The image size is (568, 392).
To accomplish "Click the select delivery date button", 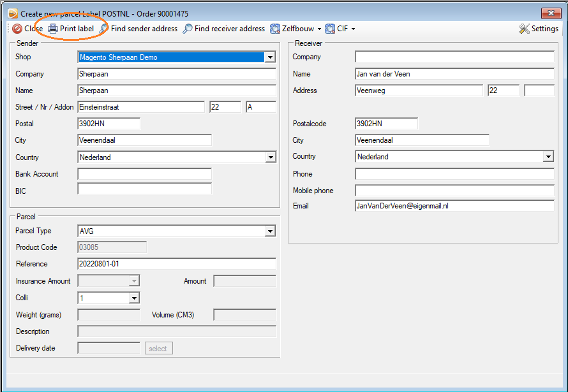I will point(159,348).
